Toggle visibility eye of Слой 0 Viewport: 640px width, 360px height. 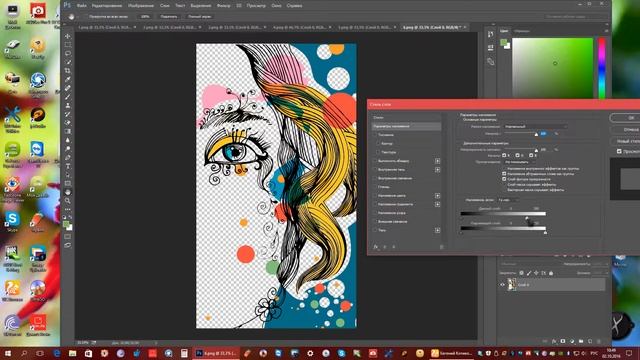502,285
